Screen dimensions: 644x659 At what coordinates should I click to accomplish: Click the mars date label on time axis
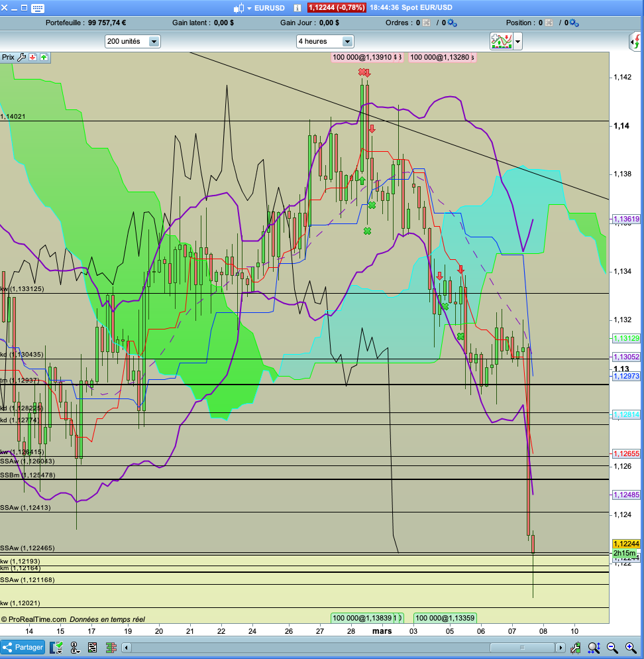tap(382, 631)
